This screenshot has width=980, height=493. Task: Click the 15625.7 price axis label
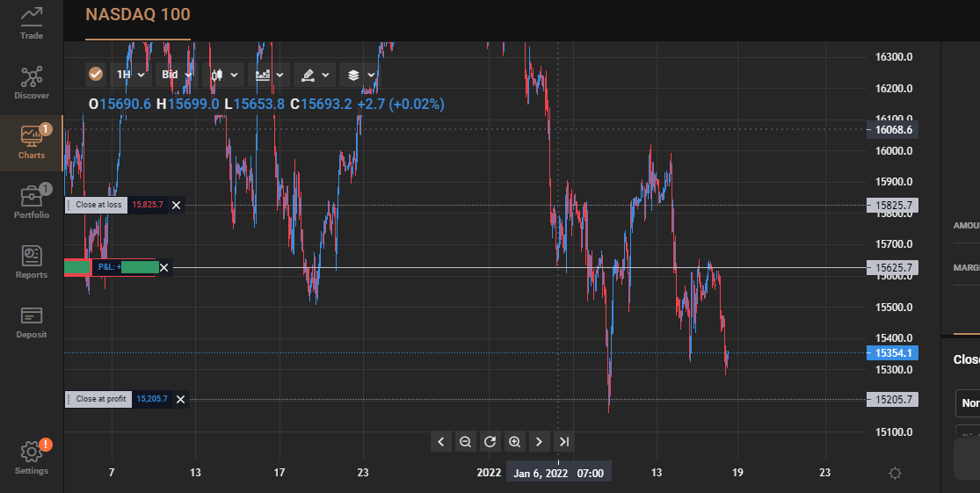[x=892, y=267]
